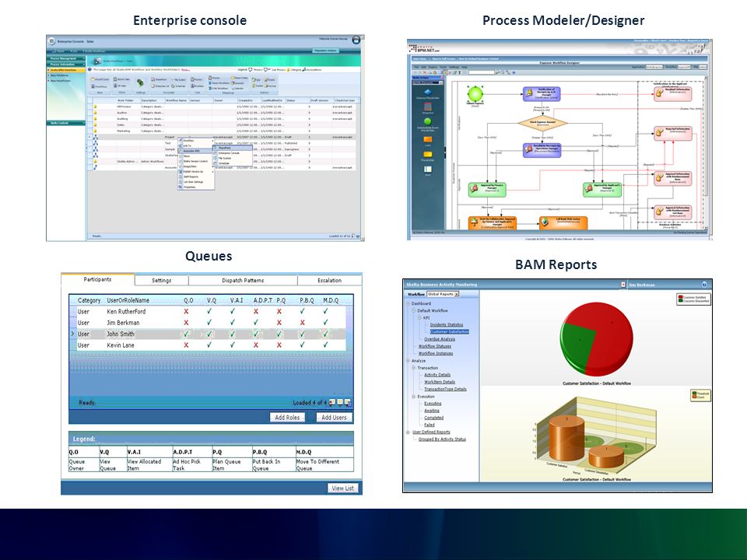The height and width of the screenshot is (560, 747).
Task: Toggle V.A.I permission for Jim Berkman
Action: pyautogui.click(x=233, y=323)
